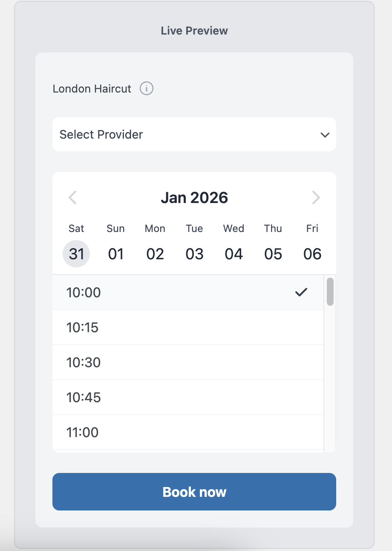Select Saturday 31 in the calendar
Screen dimensions: 392x551
[x=76, y=254]
